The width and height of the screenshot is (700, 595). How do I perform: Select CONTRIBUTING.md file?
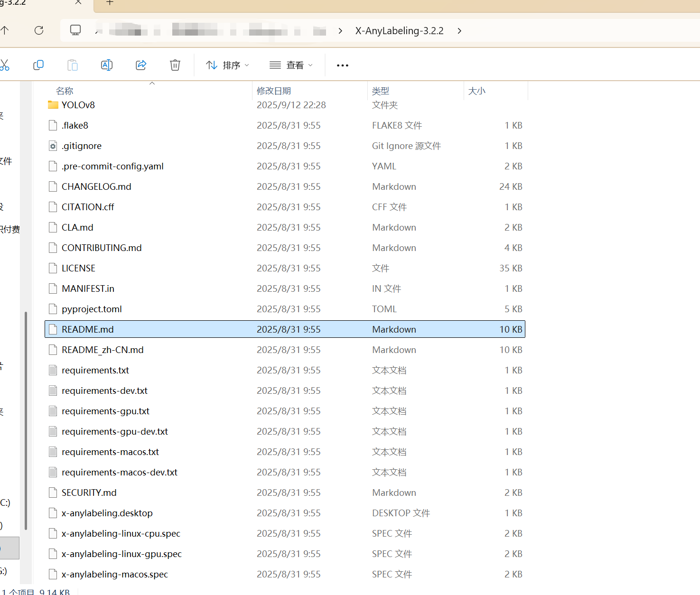tap(285, 248)
